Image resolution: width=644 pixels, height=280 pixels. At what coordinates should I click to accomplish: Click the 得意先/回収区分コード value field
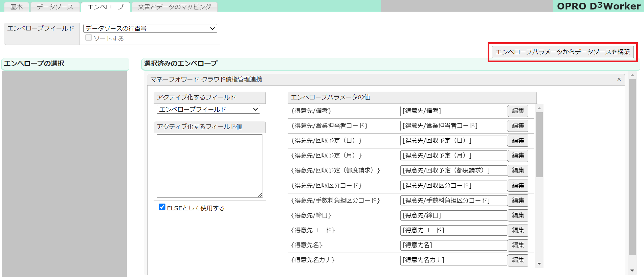[x=453, y=186]
